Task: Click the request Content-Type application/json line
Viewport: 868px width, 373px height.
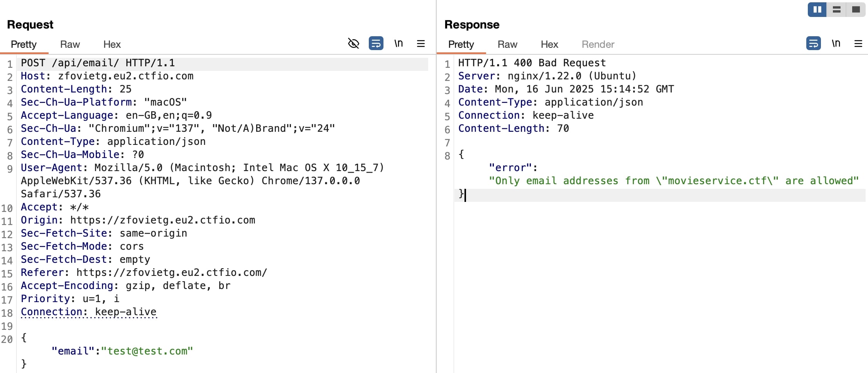Action: click(x=113, y=141)
